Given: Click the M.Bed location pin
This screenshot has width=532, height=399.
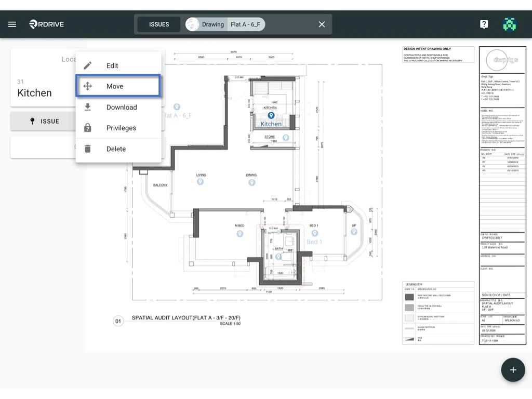Looking at the screenshot, I should click(240, 234).
